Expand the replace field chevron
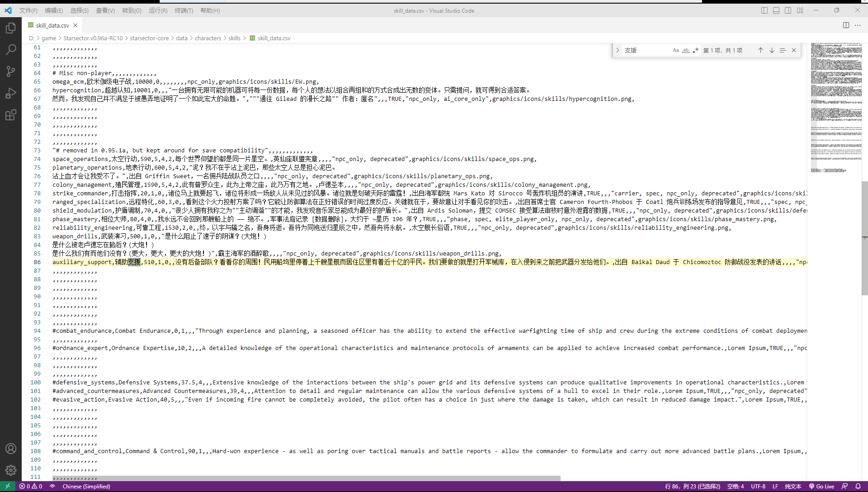The image size is (868, 492). 618,50
